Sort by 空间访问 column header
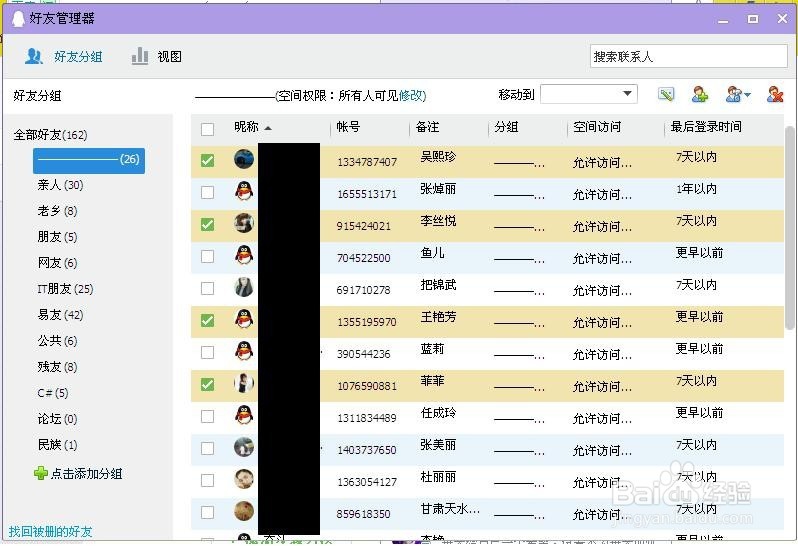798x546 pixels. (x=597, y=127)
